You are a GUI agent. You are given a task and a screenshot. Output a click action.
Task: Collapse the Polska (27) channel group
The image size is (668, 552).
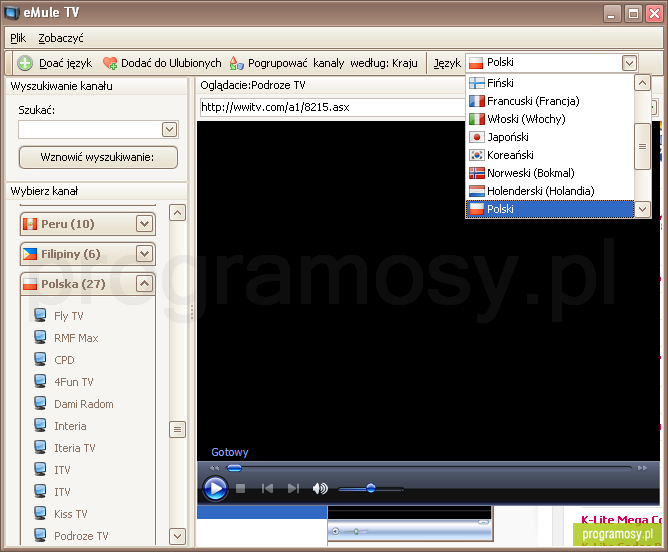click(x=144, y=284)
